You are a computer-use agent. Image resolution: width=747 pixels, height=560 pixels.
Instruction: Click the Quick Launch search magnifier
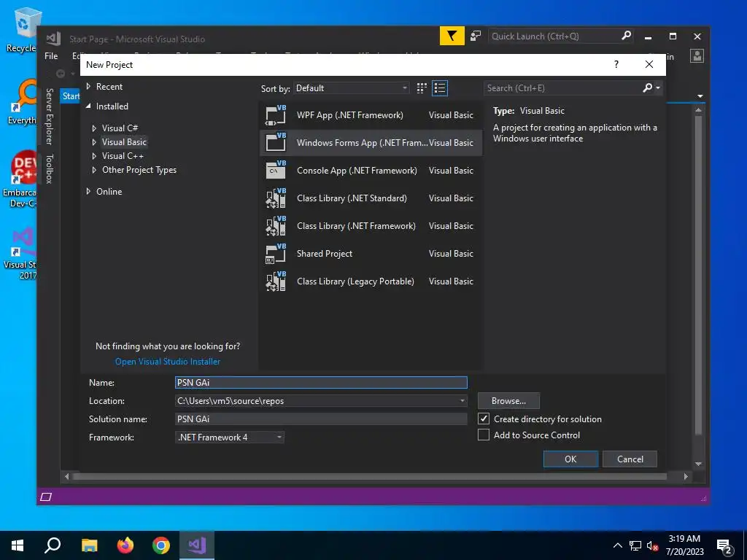click(x=626, y=36)
